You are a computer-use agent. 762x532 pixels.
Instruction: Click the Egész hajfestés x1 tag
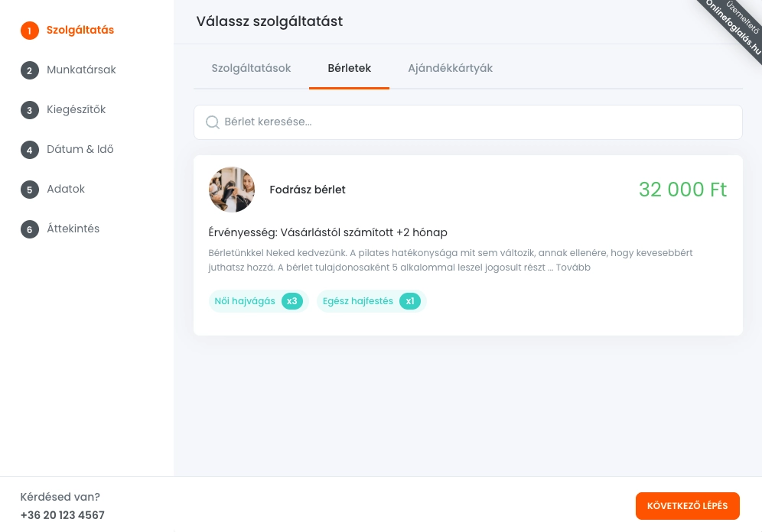[x=371, y=301]
